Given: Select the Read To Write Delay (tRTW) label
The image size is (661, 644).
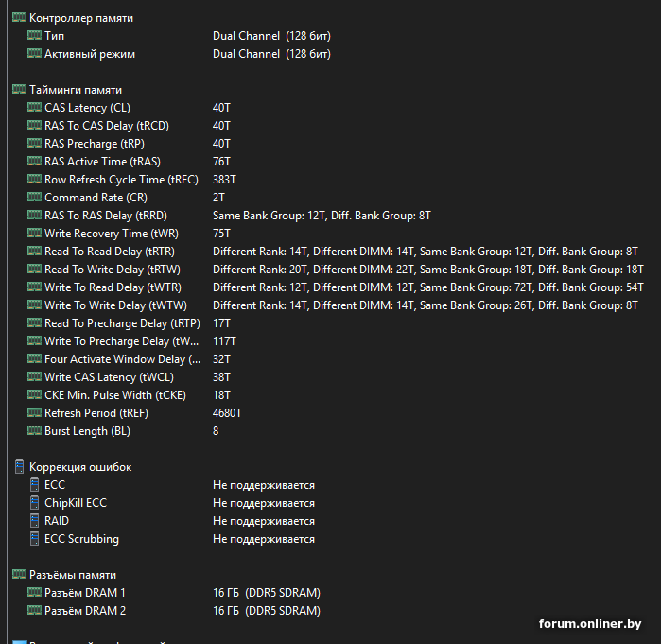Looking at the screenshot, I should (x=113, y=270).
